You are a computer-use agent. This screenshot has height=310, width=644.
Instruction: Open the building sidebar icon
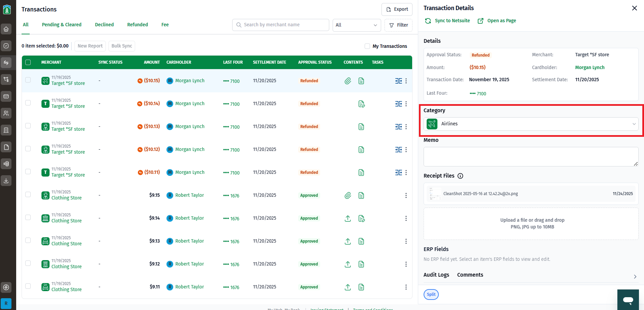[6, 130]
